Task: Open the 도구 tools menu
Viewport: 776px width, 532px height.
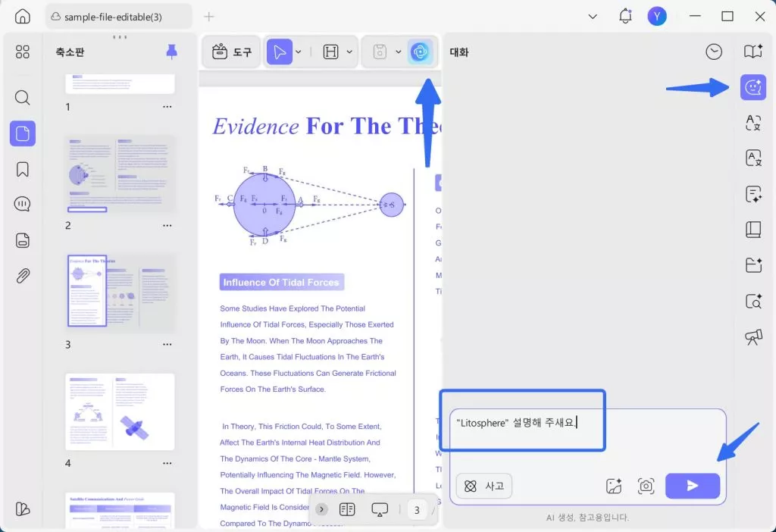Action: 232,52
